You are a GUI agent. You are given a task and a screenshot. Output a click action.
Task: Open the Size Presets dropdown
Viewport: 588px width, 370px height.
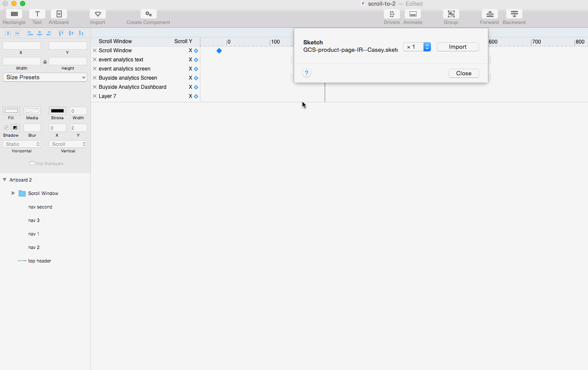click(x=45, y=77)
